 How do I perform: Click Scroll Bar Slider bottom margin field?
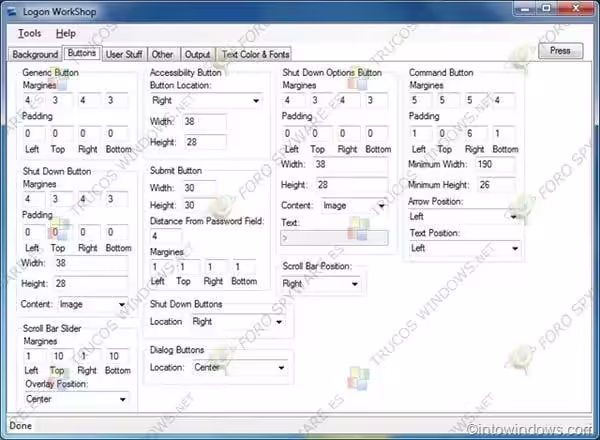pos(118,357)
